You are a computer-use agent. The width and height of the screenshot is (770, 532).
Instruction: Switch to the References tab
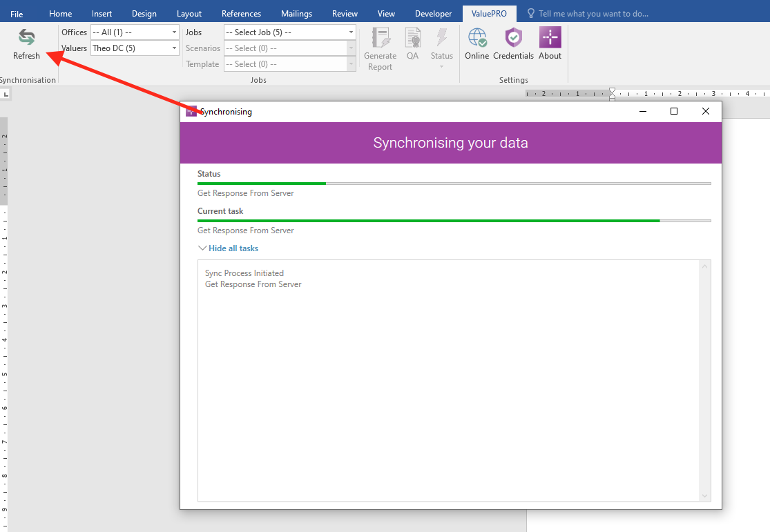(241, 14)
